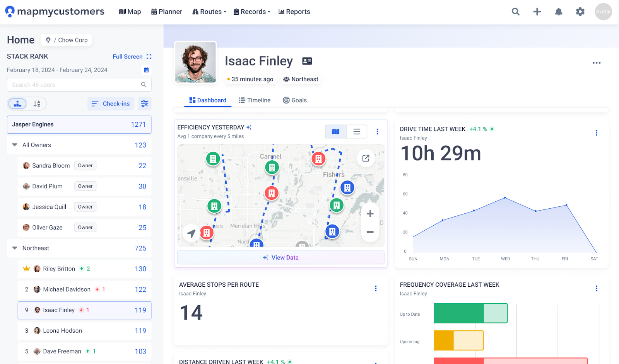Screen dimensions: 619x364
Task: Click the View Data button
Action: 281,258
